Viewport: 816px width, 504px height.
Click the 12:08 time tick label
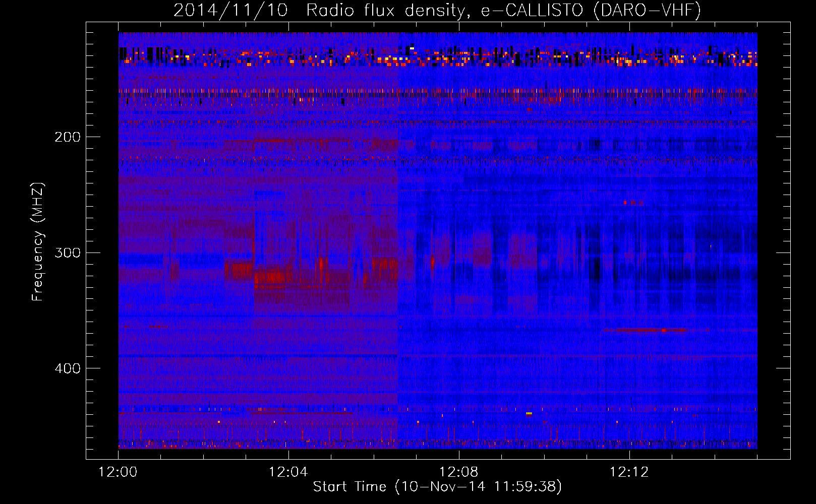tap(459, 472)
